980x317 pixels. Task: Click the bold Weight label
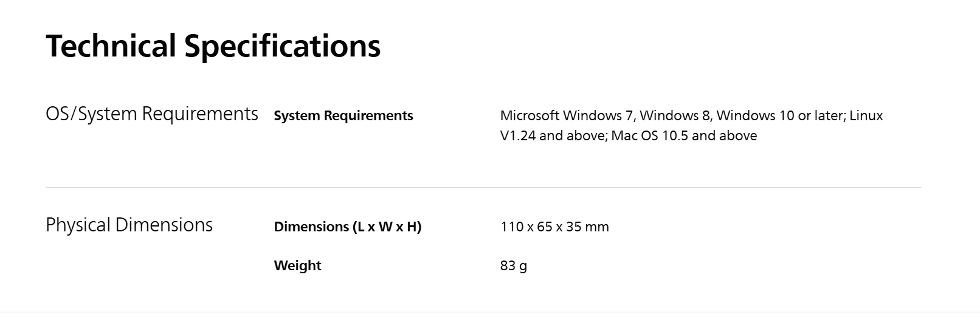tap(298, 265)
